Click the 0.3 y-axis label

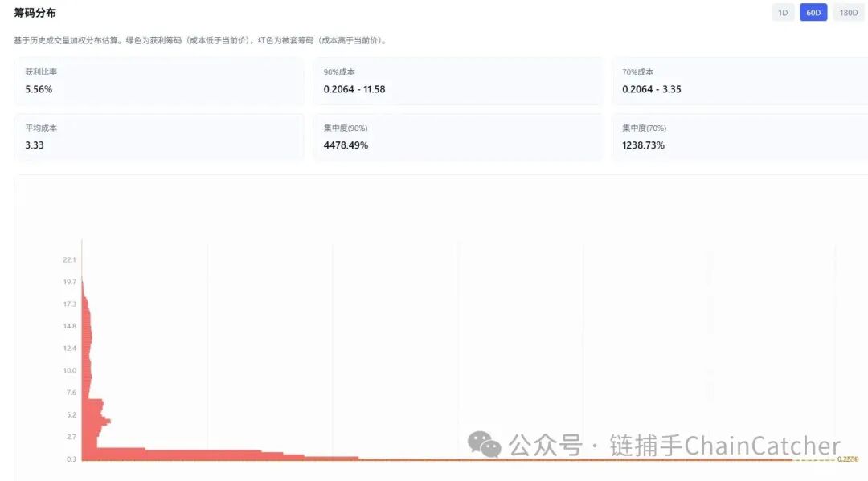71,459
